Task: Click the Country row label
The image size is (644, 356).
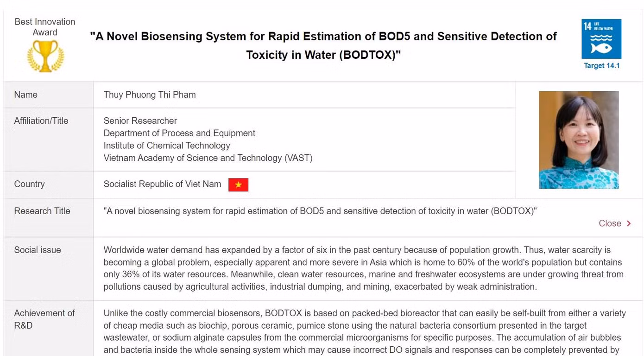Action: (29, 184)
